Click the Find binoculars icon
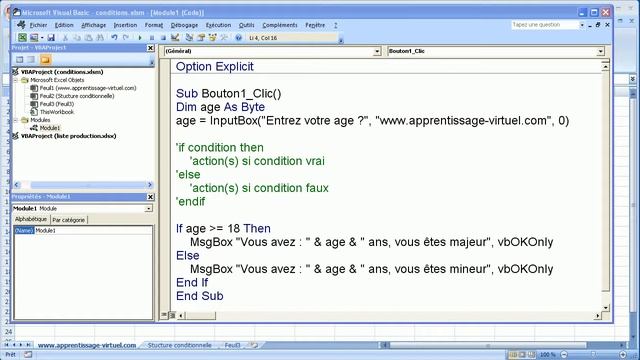The image size is (640, 360). pos(100,38)
